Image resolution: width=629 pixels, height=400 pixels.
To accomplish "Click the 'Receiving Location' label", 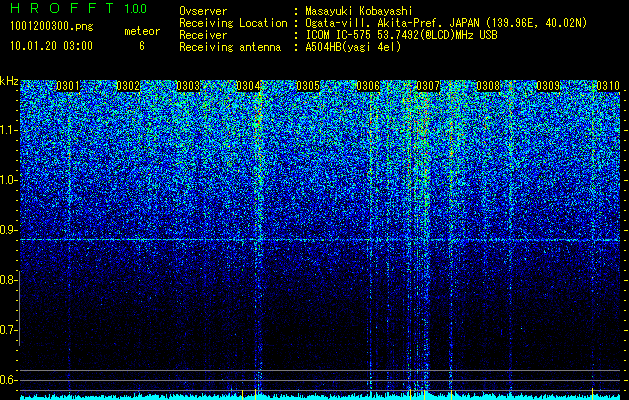I will point(233,23).
